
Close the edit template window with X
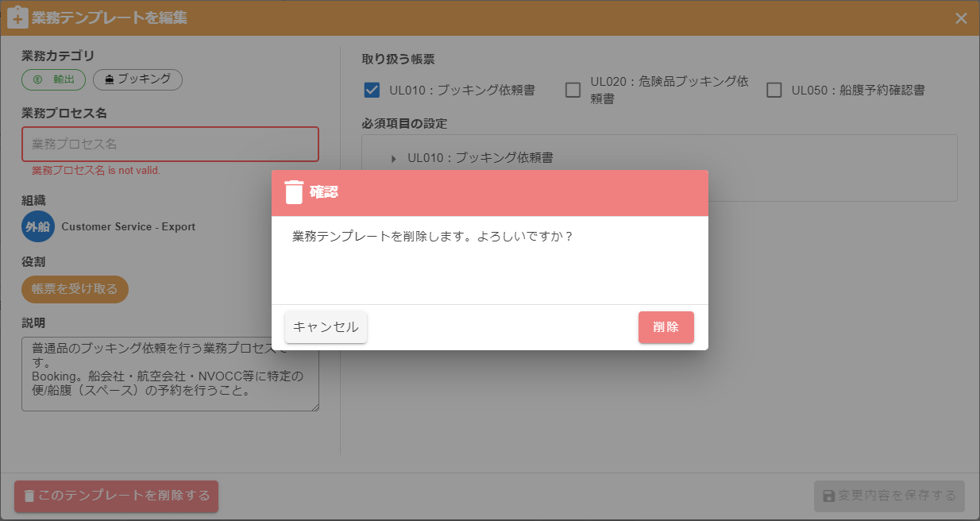pos(961,18)
